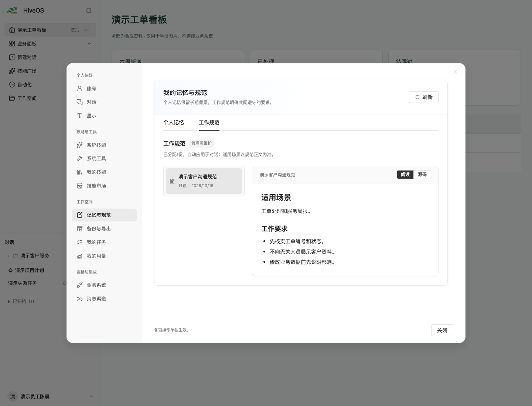Switch to the 个人记忆 tab

coord(174,123)
